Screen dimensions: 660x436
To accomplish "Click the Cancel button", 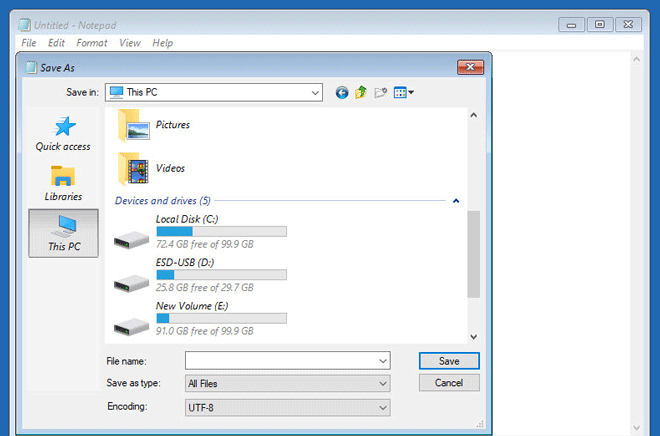I will click(x=449, y=383).
